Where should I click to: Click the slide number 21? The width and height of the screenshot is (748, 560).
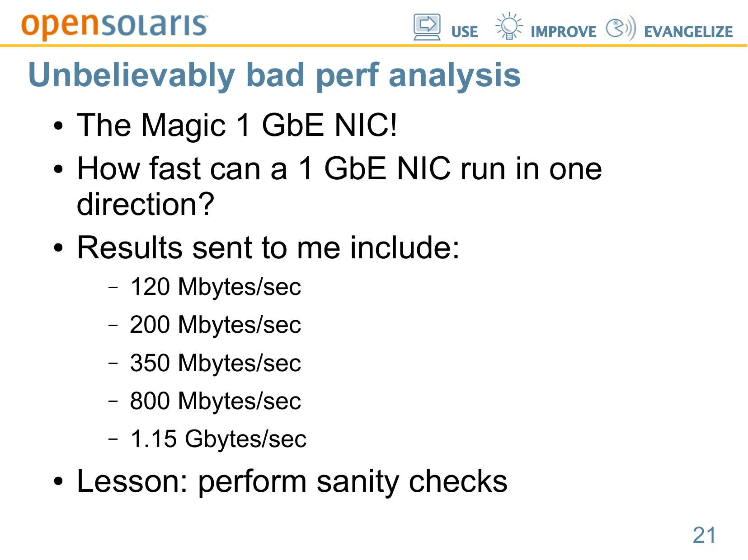(704, 535)
